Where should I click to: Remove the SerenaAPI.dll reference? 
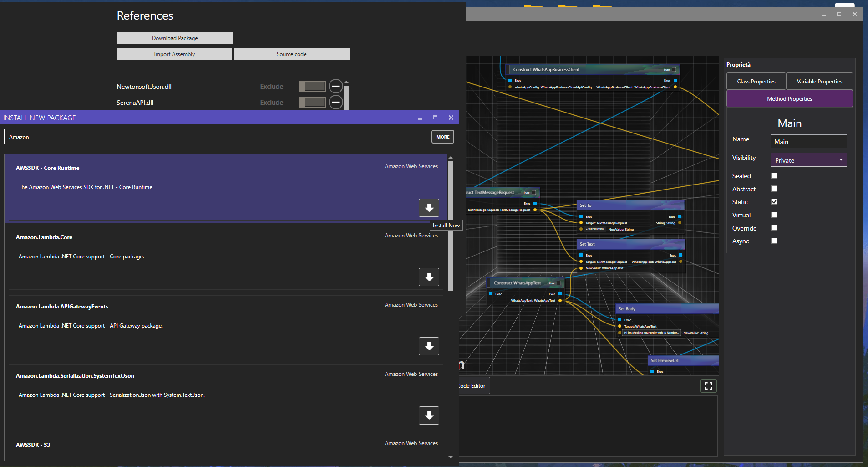(336, 103)
